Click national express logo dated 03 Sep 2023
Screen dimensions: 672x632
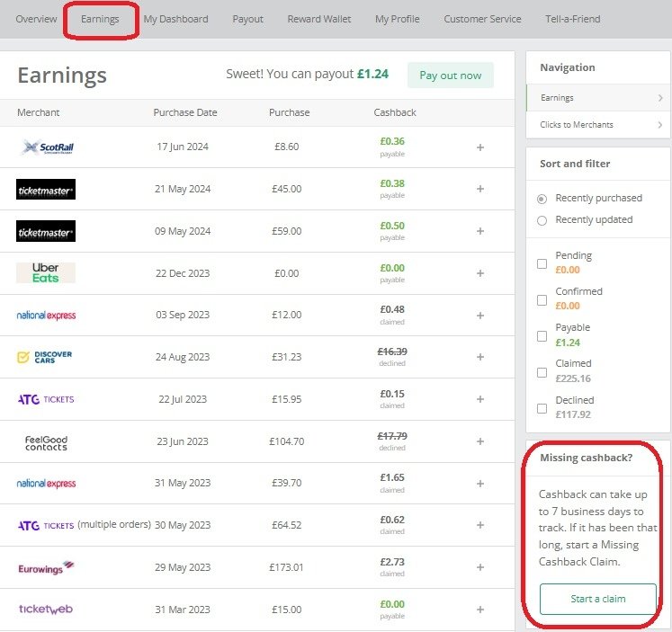point(46,316)
